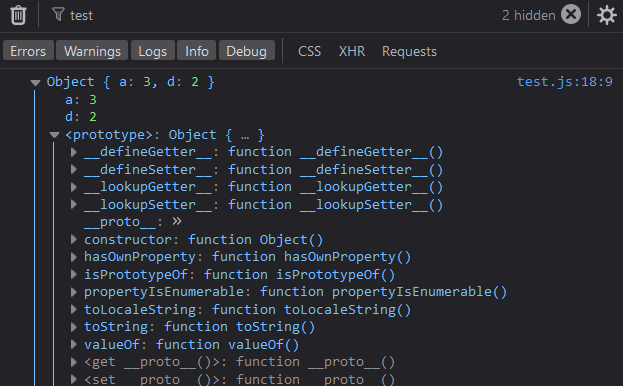The image size is (623, 386).
Task: Click 'function hasOwnProperty()' value
Action: click(312, 257)
